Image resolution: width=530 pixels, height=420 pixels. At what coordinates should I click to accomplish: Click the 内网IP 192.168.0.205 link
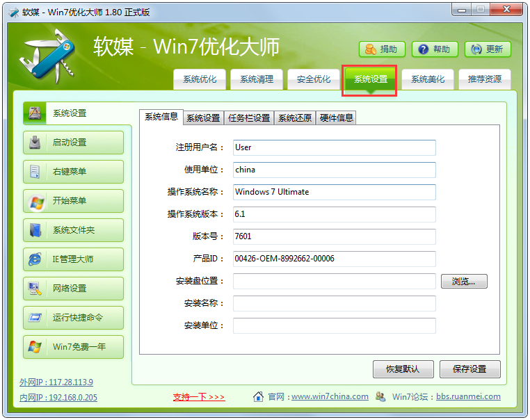click(58, 398)
